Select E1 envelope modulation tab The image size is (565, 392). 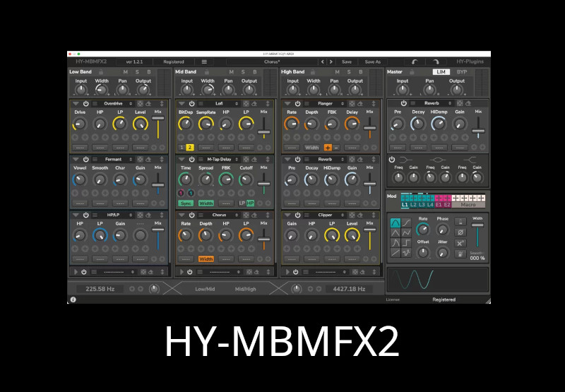pyautogui.click(x=439, y=205)
